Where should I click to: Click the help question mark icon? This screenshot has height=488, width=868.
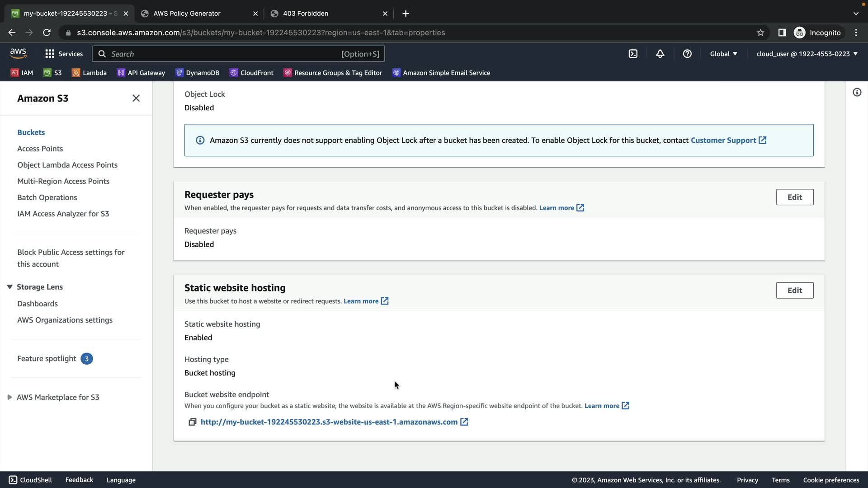pos(687,54)
